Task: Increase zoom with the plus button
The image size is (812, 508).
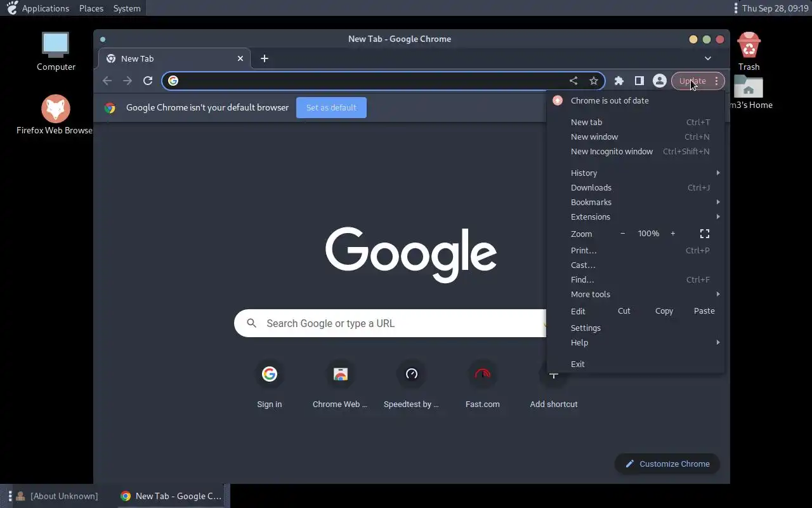Action: click(x=672, y=234)
